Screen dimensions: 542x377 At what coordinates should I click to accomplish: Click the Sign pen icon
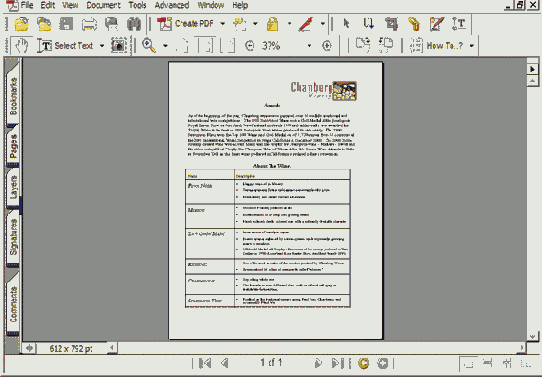tap(306, 24)
